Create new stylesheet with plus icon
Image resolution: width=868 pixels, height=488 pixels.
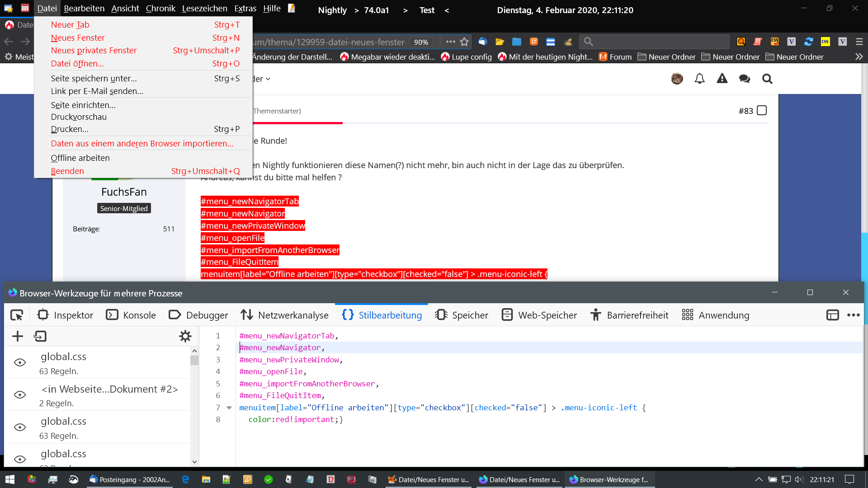(x=18, y=336)
